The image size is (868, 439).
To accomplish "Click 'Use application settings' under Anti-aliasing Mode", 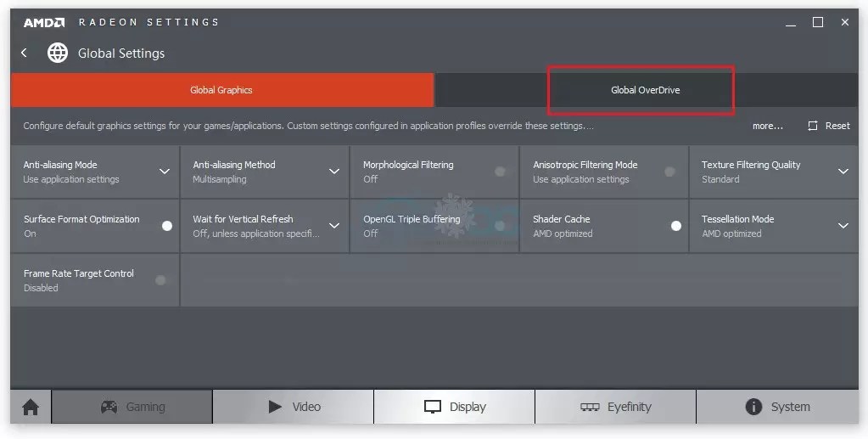I will tap(71, 179).
